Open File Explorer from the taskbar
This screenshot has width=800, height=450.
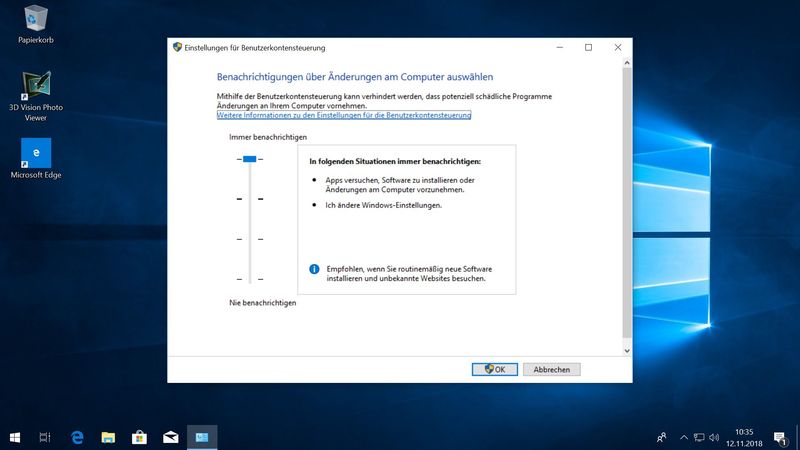(108, 437)
